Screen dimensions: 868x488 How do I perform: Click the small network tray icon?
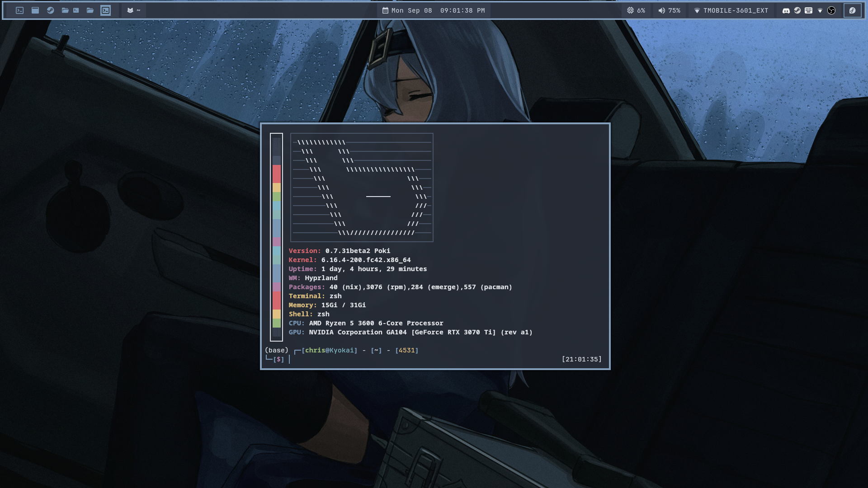820,10
